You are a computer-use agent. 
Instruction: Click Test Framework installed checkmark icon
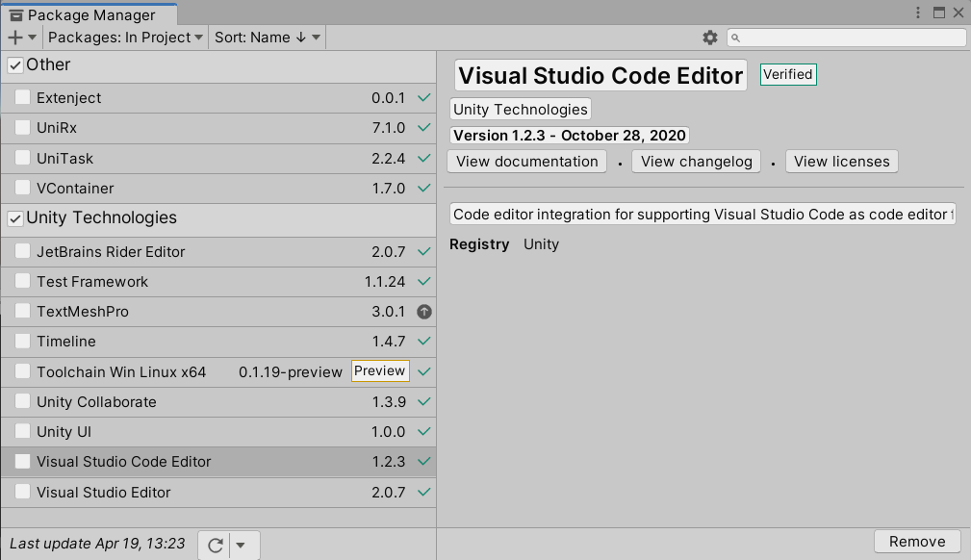click(424, 281)
